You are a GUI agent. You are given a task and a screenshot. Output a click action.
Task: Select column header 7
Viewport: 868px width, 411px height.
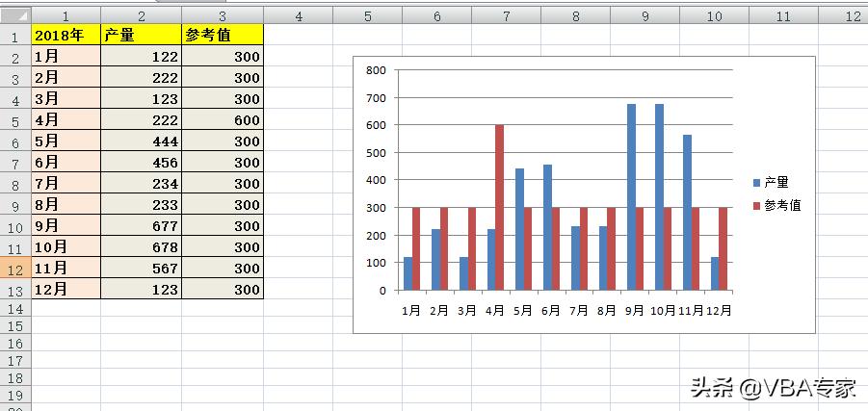(506, 16)
